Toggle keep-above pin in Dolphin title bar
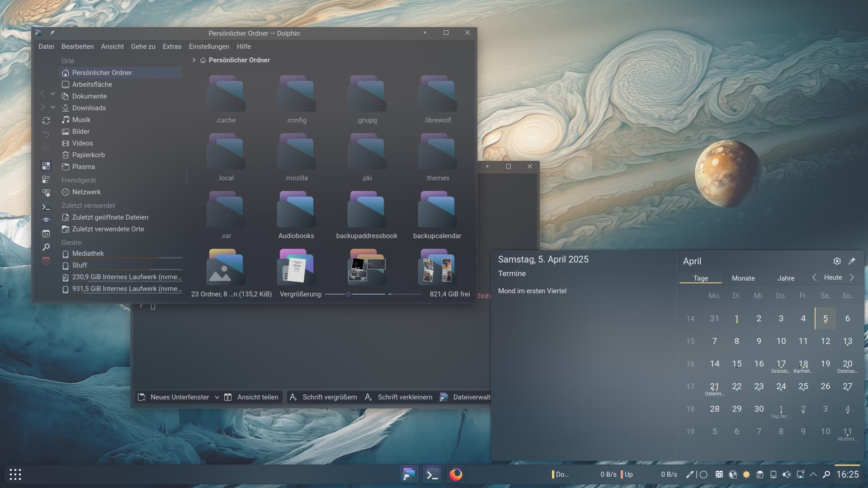Image resolution: width=868 pixels, height=488 pixels. pos(52,33)
